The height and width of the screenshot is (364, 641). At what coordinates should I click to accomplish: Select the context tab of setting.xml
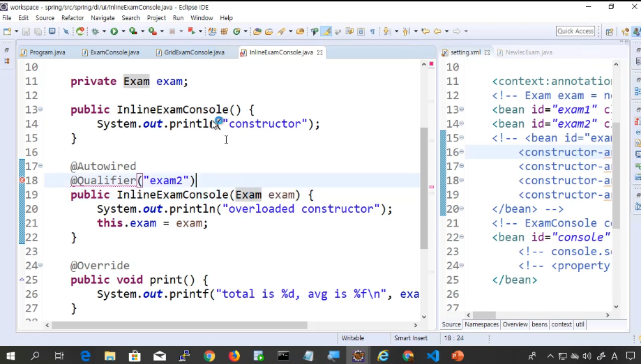[x=561, y=324]
